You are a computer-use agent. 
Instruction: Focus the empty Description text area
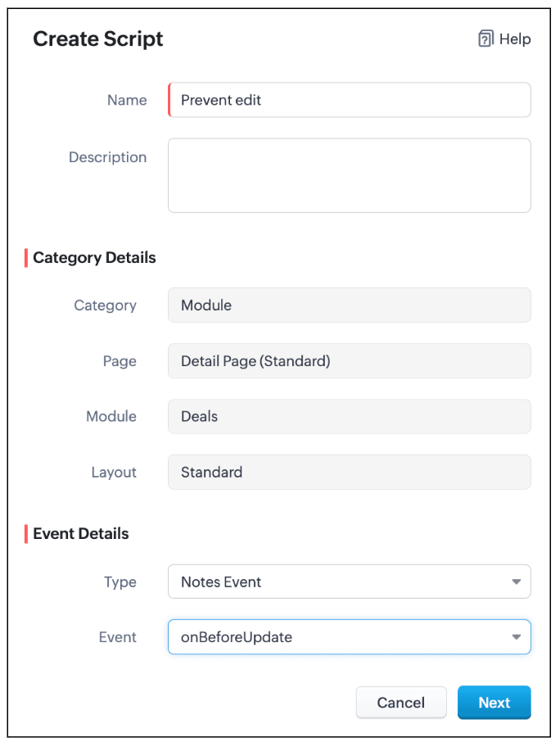(350, 175)
